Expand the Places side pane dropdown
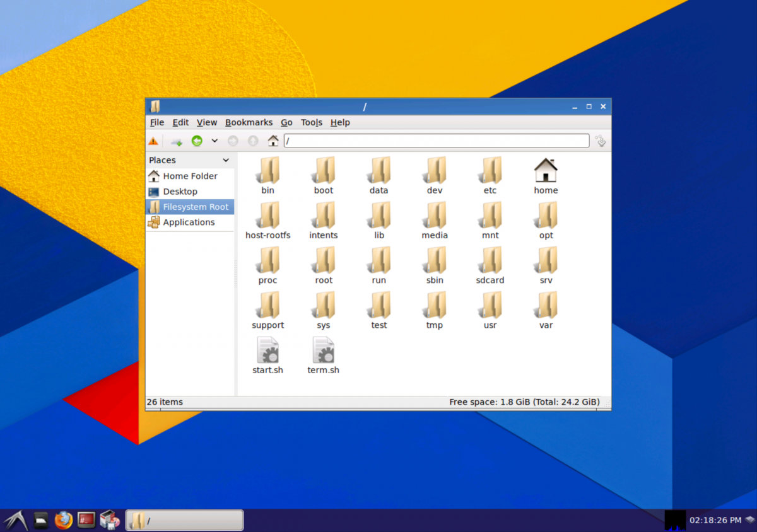Screen dimensions: 757x532 coord(226,160)
